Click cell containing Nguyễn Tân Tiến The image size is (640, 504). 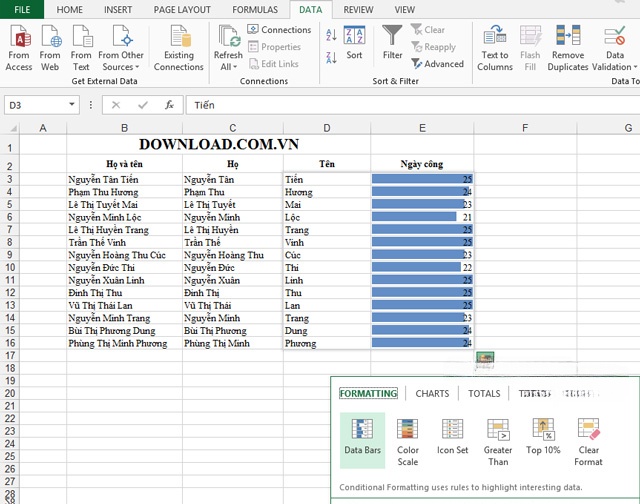pyautogui.click(x=124, y=180)
